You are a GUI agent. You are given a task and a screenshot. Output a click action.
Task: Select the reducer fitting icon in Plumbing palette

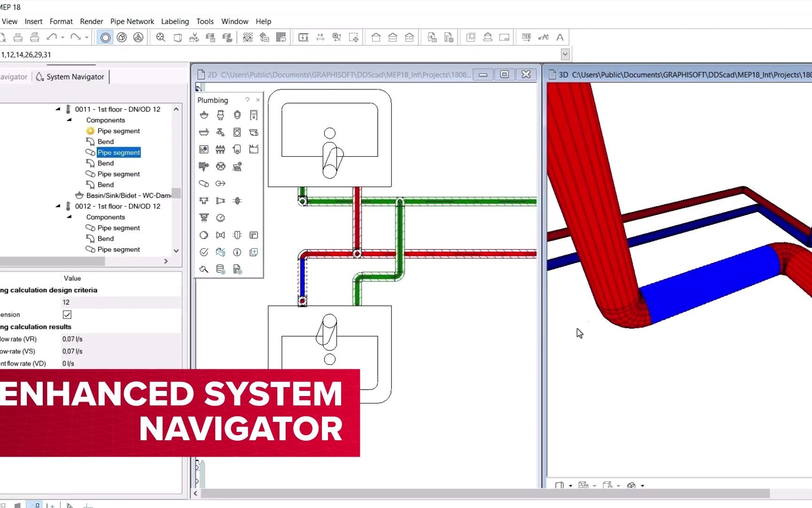pyautogui.click(x=220, y=201)
